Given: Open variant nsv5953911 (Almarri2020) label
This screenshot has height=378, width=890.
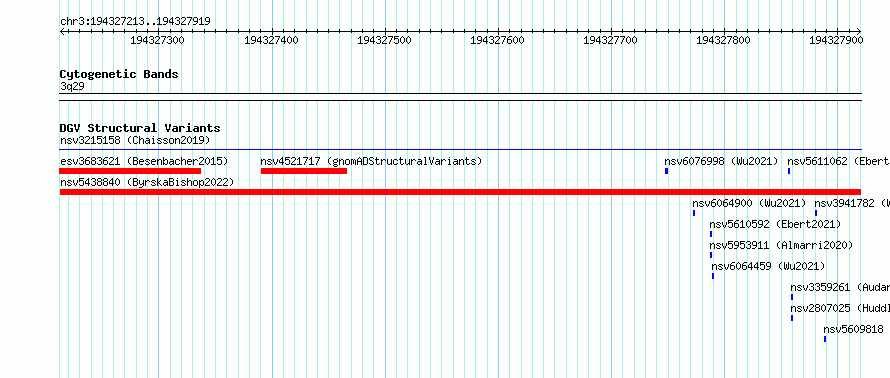Looking at the screenshot, I should click(x=781, y=245).
